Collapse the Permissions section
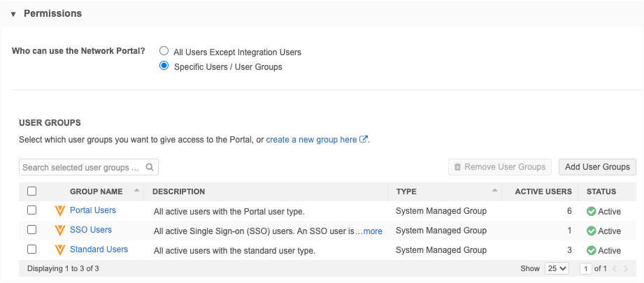This screenshot has height=283, width=644. point(13,14)
